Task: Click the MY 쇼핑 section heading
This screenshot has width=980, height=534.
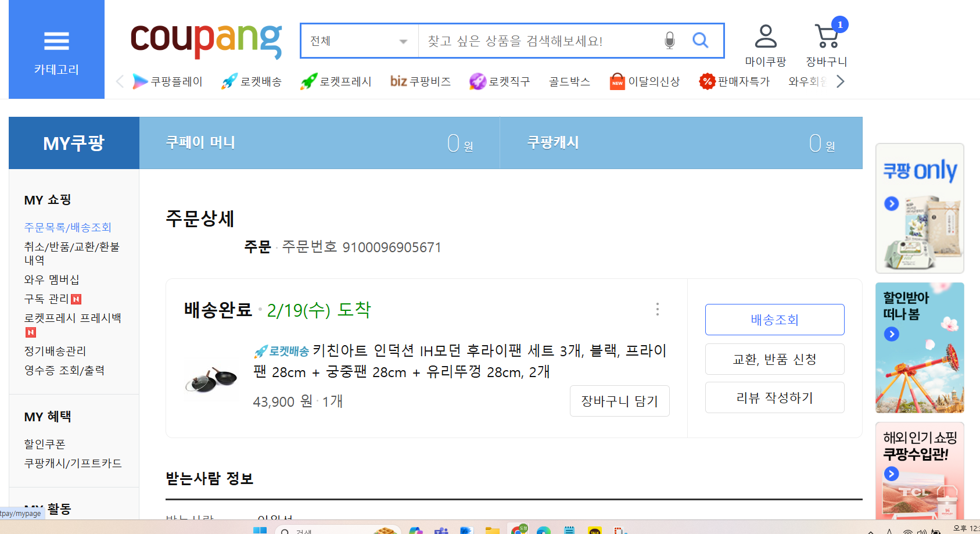Action: tap(48, 200)
